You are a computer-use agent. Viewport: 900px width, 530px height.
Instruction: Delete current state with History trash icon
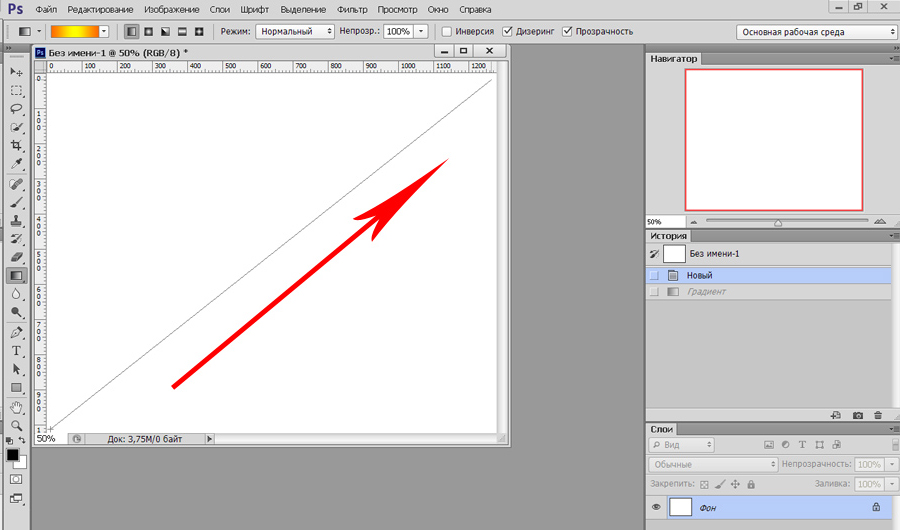[x=878, y=415]
